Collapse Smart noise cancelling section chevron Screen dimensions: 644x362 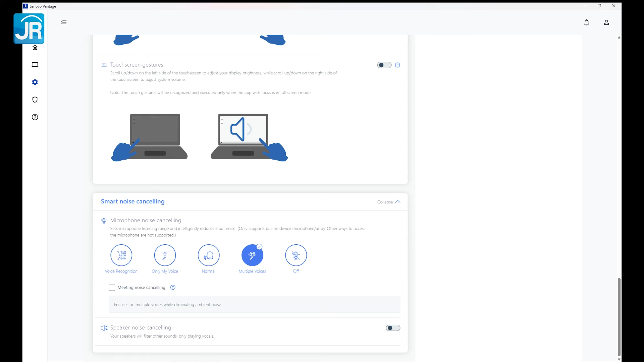point(398,202)
